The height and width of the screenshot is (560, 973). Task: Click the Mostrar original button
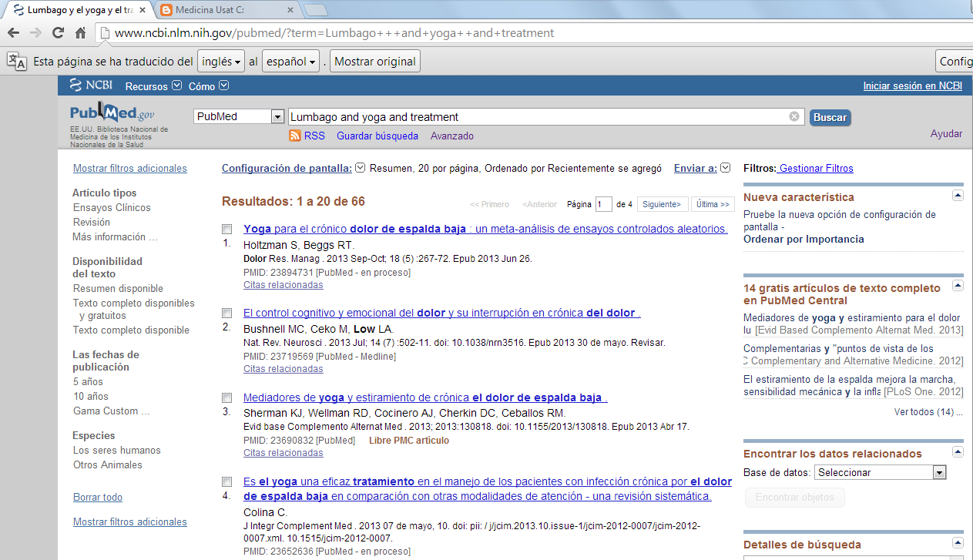[375, 62]
